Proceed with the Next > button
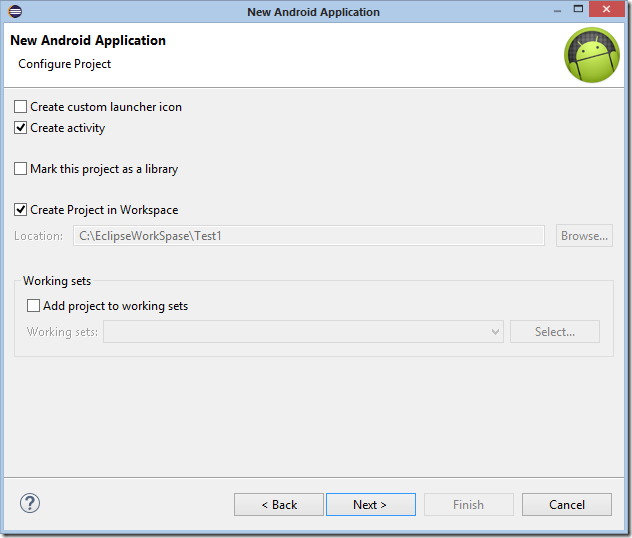The image size is (632, 538). click(371, 505)
